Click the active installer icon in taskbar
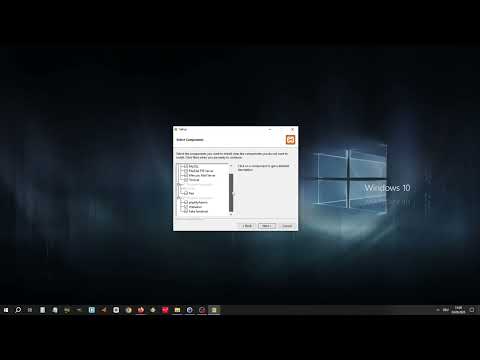The image size is (480, 360). click(214, 310)
